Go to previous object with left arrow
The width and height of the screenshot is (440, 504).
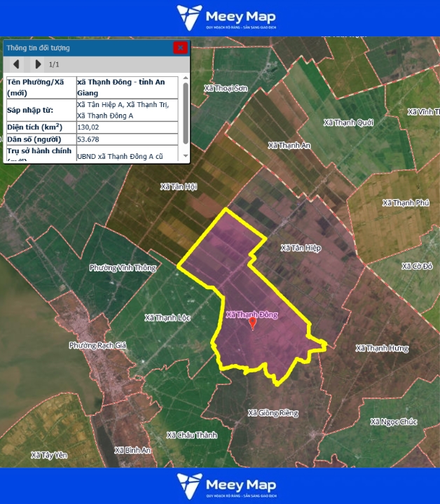tap(16, 64)
